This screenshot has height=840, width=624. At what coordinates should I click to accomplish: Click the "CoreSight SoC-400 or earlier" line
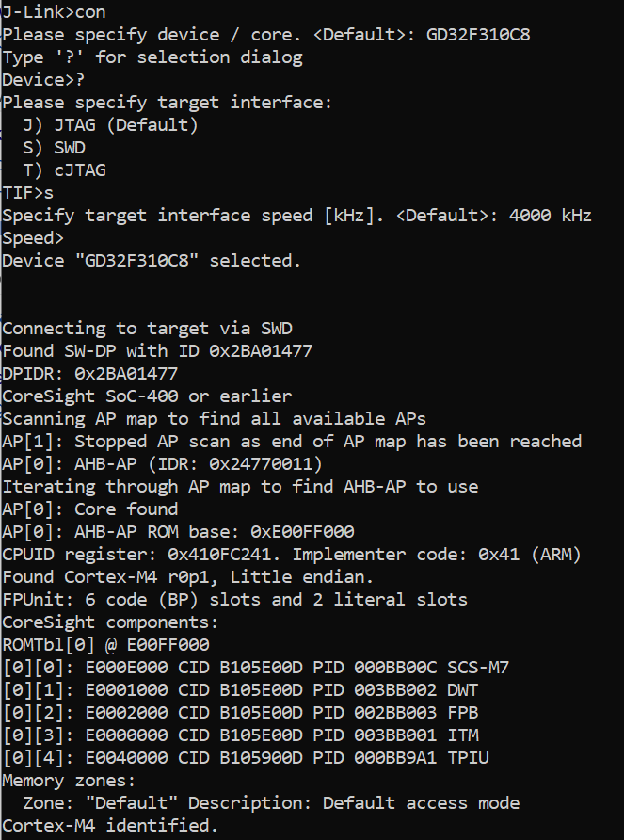point(147,396)
